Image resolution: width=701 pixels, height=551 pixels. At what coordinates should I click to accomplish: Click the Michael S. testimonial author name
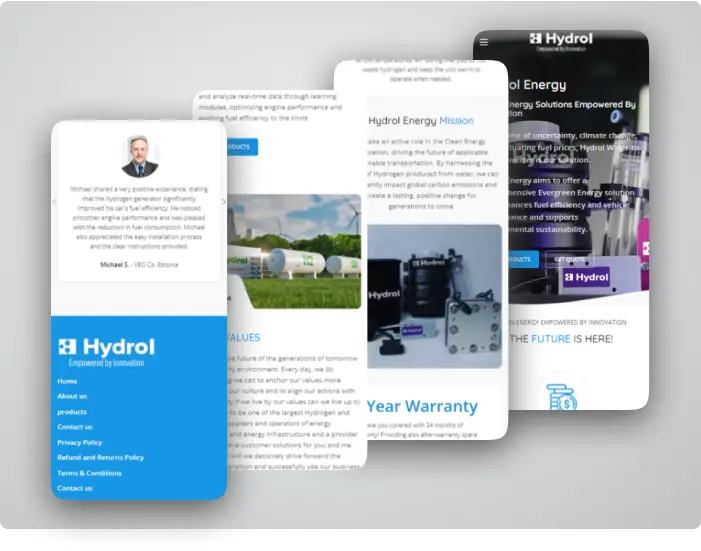[x=114, y=265]
